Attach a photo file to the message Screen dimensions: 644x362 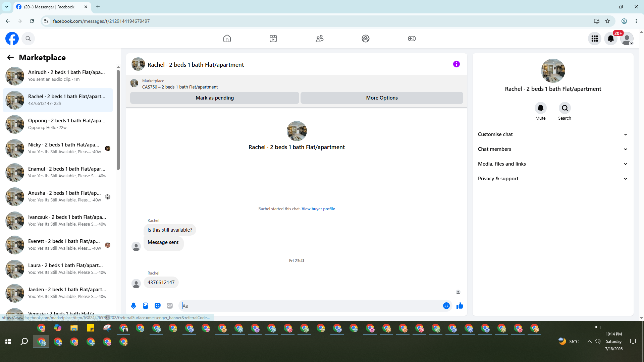click(x=146, y=306)
